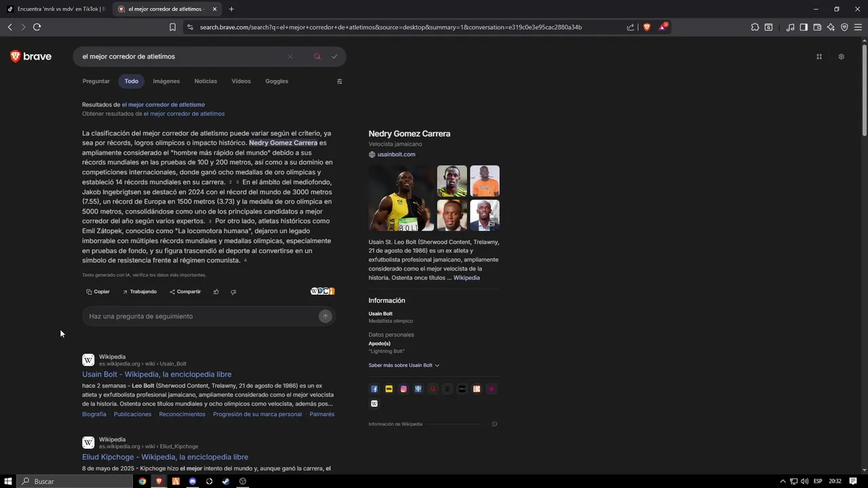
Task: Open Wikipedia icon in profiles row
Action: pos(374,404)
